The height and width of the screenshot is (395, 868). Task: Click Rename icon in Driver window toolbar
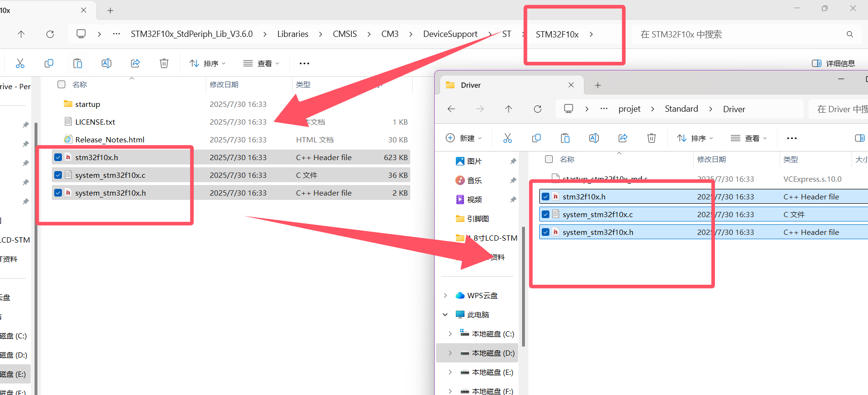pos(594,138)
